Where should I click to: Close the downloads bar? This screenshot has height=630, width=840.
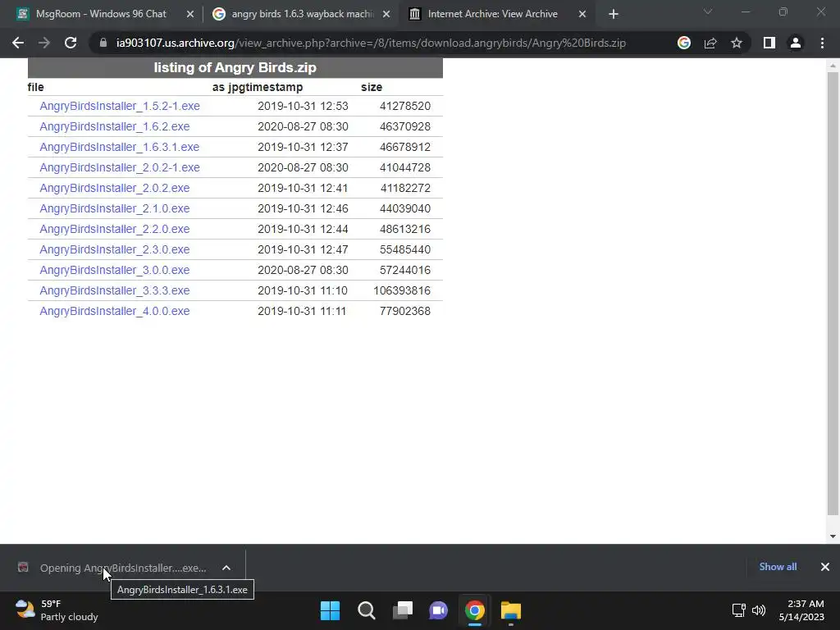click(825, 567)
